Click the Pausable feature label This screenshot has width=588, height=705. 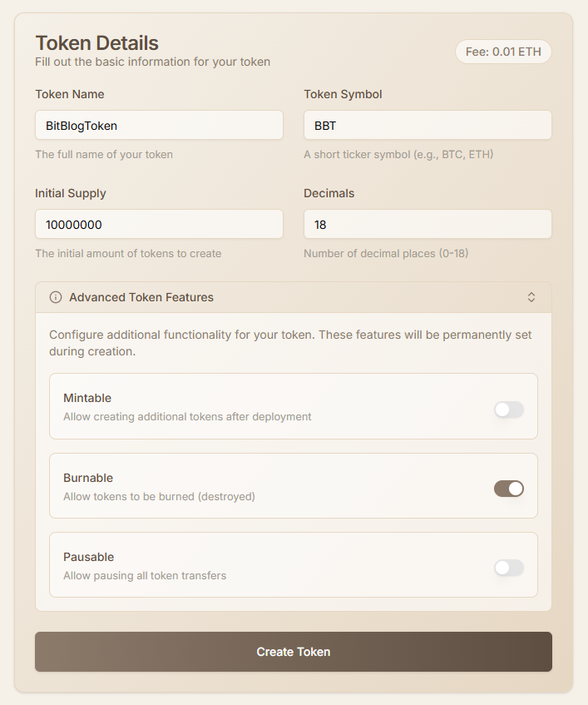[x=89, y=557]
